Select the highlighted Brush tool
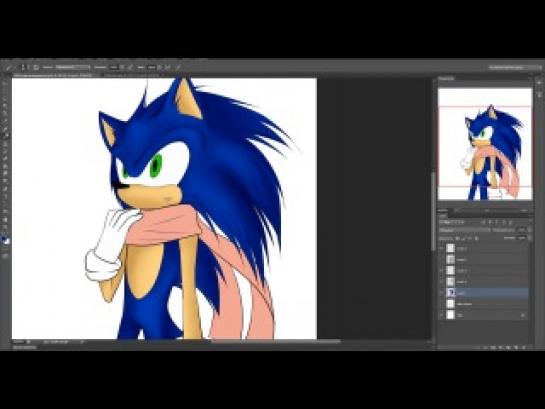The image size is (545, 409). click(x=6, y=135)
